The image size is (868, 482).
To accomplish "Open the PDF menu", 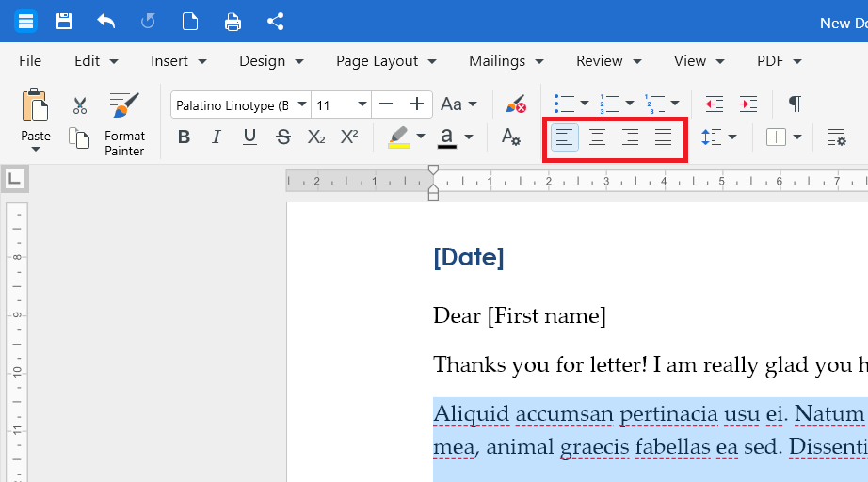I will tap(779, 61).
